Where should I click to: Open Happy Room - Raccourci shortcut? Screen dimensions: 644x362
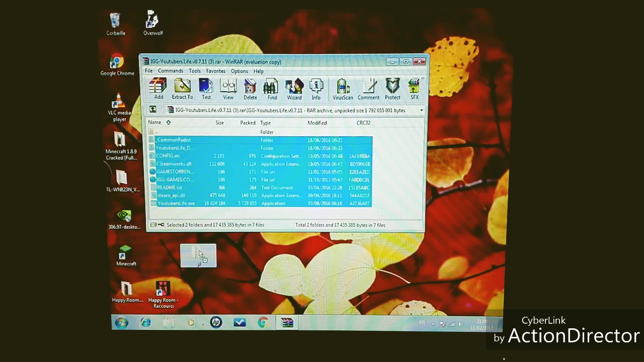pos(163,295)
